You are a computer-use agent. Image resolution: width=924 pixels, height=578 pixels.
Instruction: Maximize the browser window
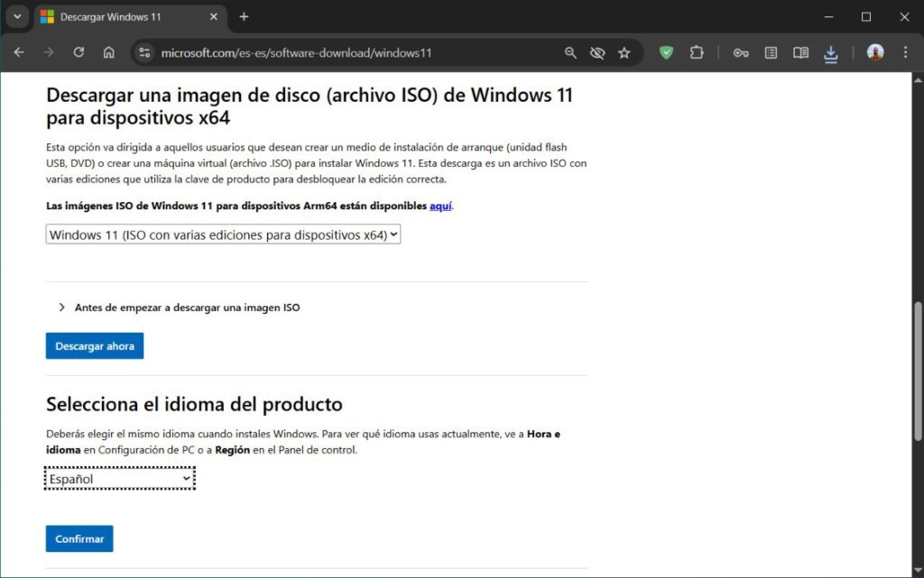[865, 17]
